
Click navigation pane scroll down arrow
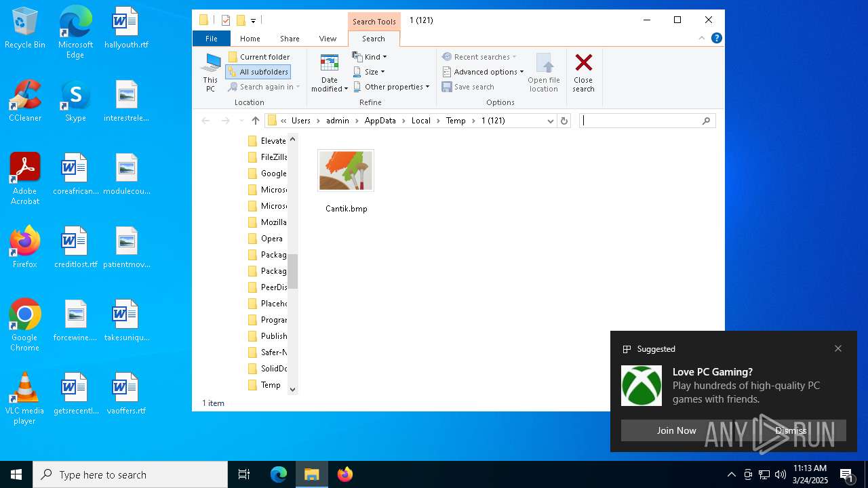point(293,389)
